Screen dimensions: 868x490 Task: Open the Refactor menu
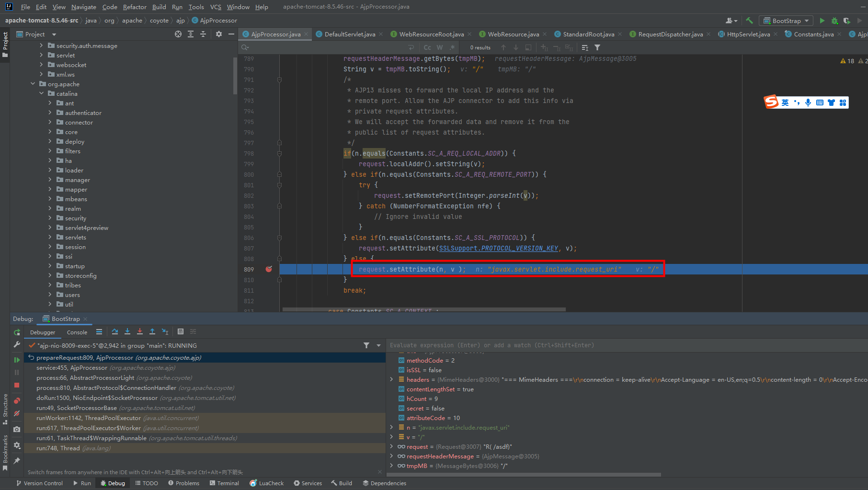(135, 7)
